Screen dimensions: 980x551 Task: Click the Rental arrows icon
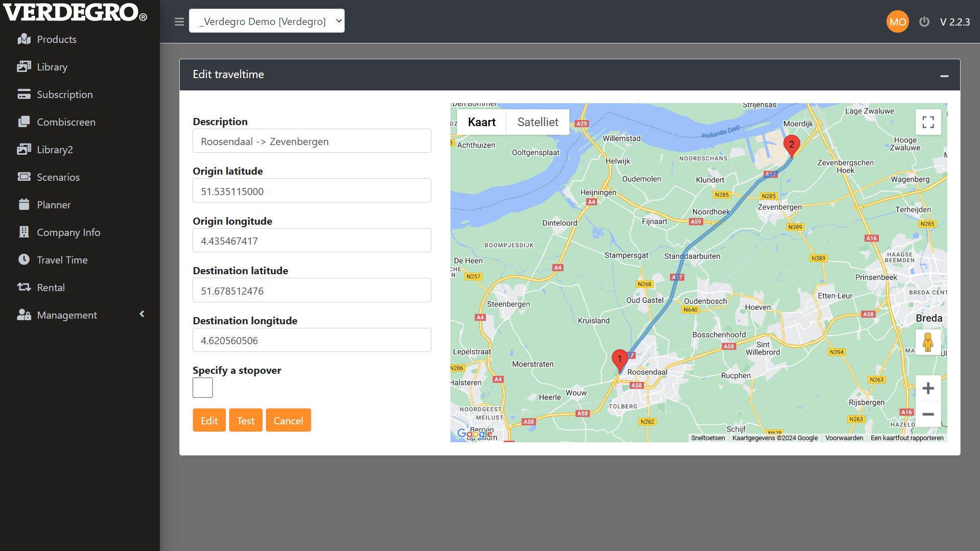24,287
